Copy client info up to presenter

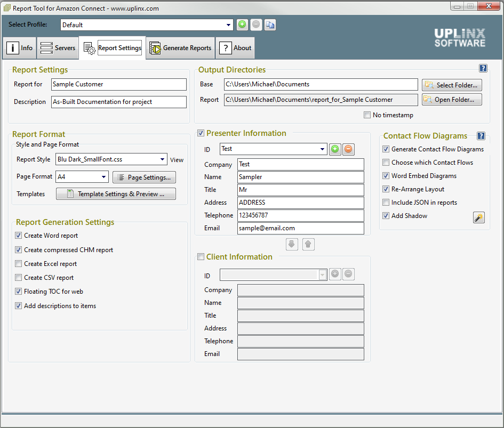pyautogui.click(x=308, y=245)
